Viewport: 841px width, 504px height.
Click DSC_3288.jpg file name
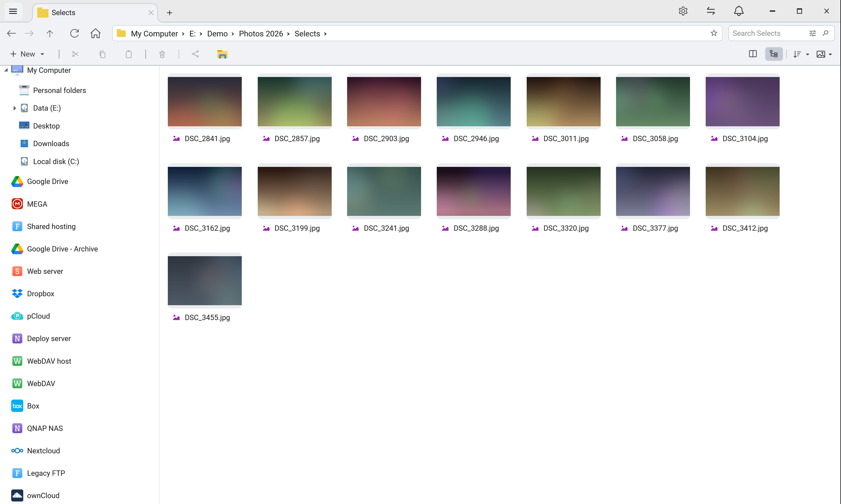tap(476, 228)
